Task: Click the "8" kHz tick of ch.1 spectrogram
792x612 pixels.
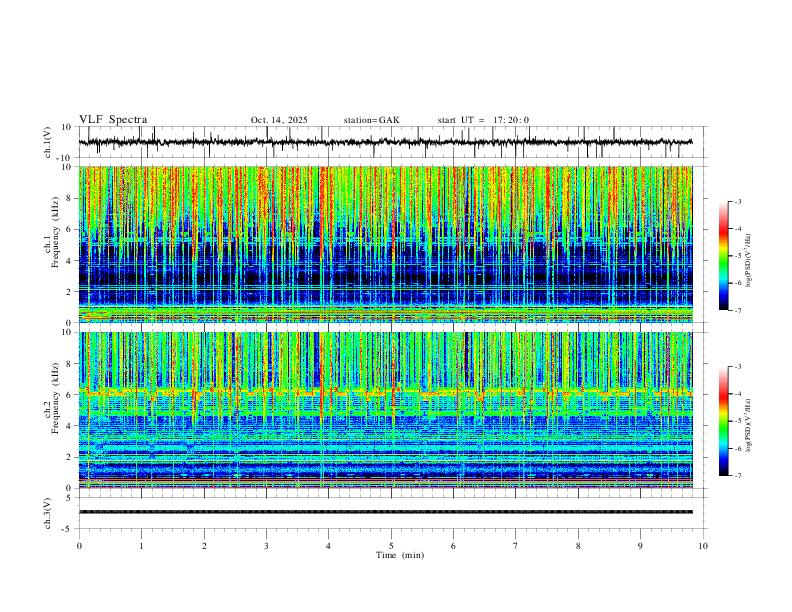Action: (70, 198)
